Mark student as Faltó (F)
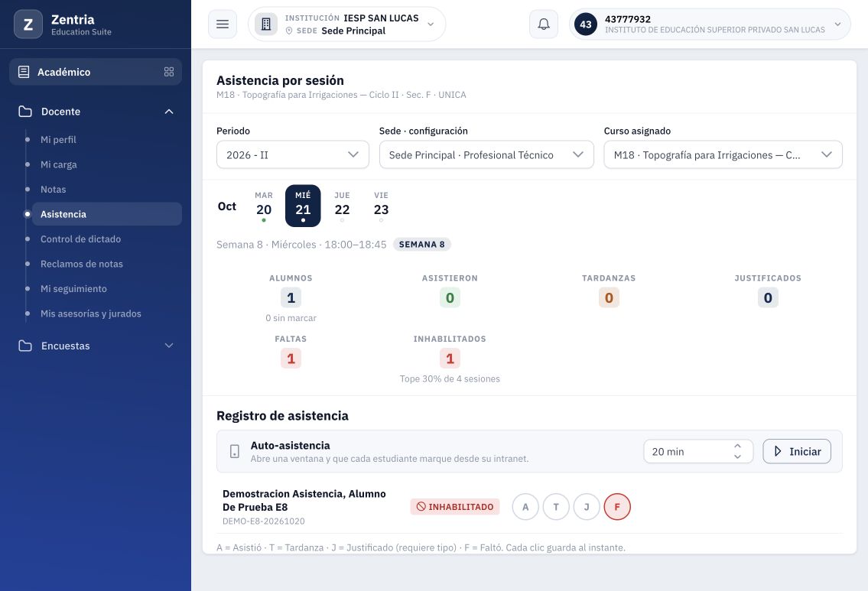Image resolution: width=868 pixels, height=591 pixels. pos(617,507)
